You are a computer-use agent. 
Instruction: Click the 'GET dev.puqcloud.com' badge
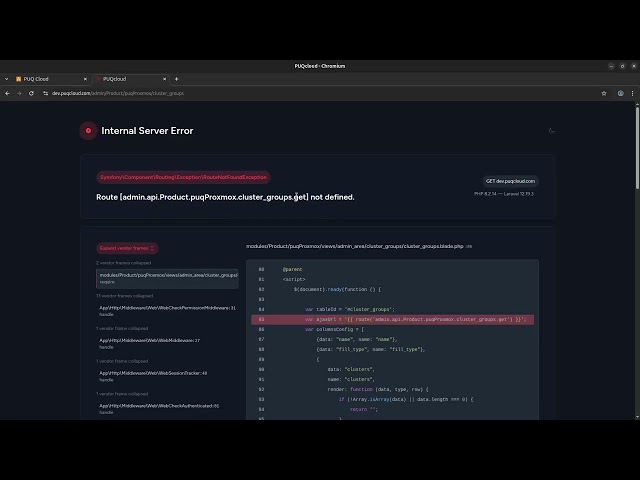[x=510, y=181]
